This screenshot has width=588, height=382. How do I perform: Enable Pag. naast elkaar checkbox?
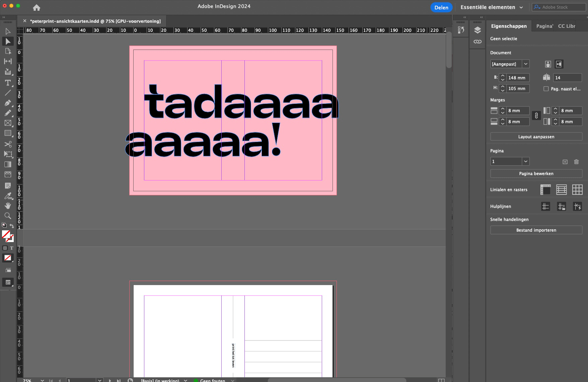(546, 89)
